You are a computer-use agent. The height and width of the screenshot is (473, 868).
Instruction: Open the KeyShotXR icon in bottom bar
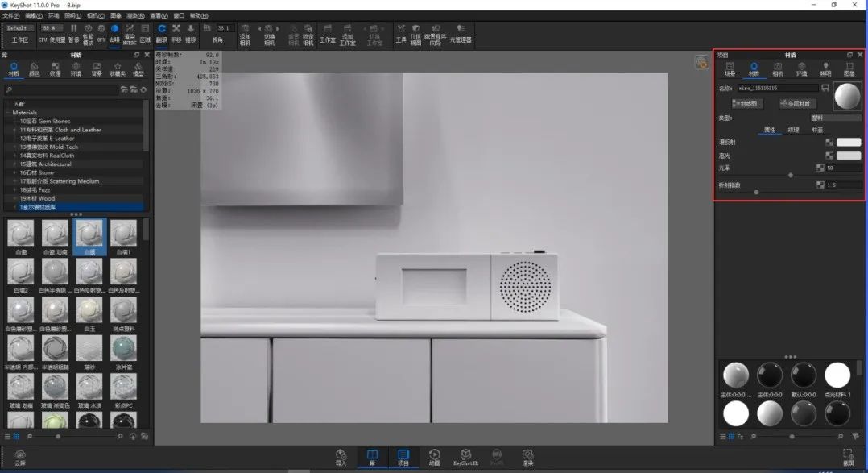click(465, 458)
